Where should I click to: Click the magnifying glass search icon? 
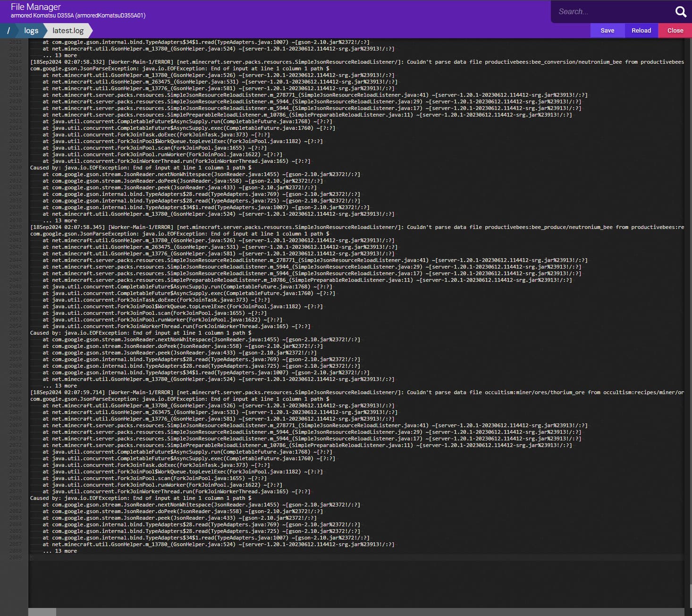click(680, 12)
